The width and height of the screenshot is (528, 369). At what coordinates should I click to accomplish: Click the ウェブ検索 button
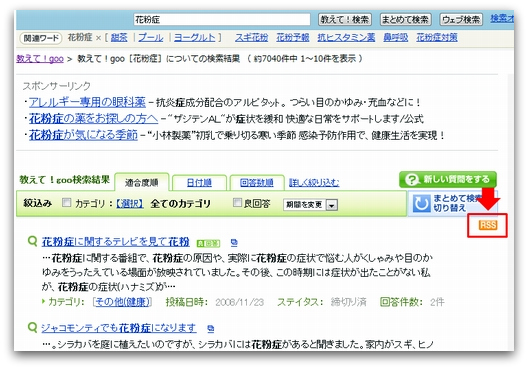pos(461,20)
